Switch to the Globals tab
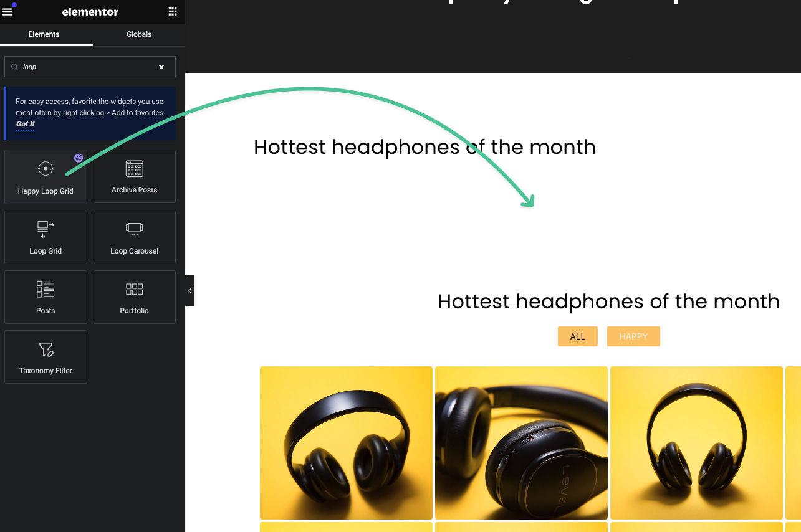801x532 pixels. pos(138,34)
